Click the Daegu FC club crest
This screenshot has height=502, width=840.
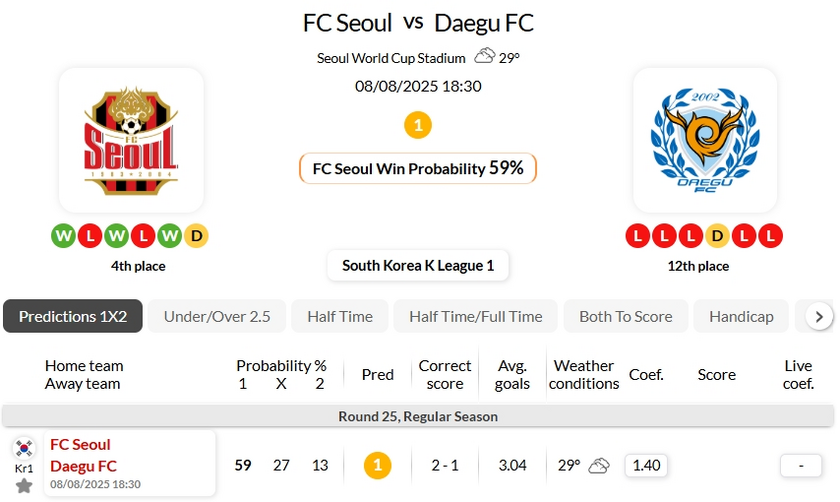pyautogui.click(x=705, y=140)
